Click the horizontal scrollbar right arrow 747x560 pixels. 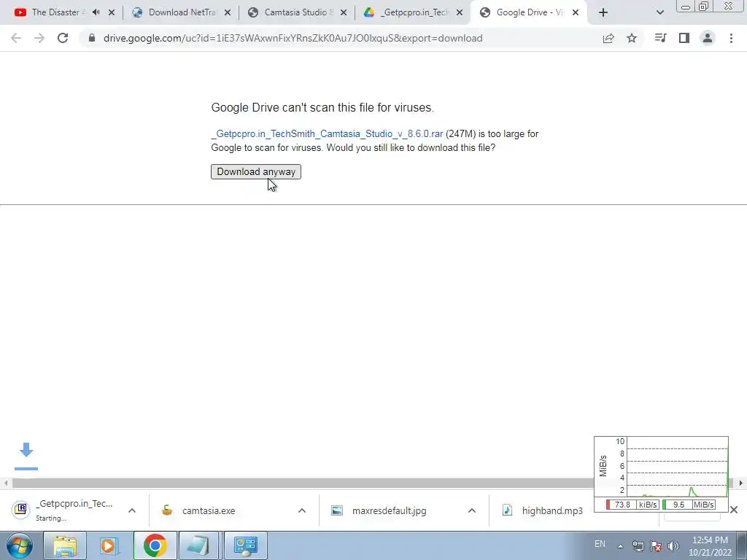(x=741, y=483)
